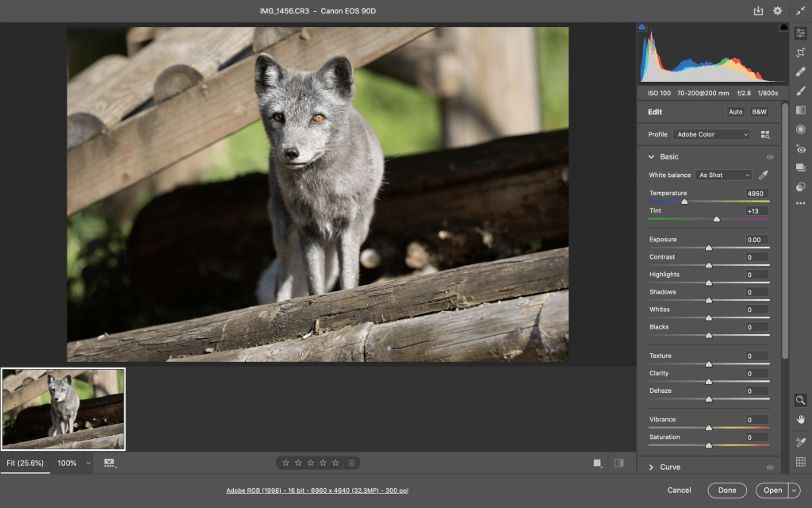
Task: Pick the White Balance eyedropper tool
Action: 763,175
